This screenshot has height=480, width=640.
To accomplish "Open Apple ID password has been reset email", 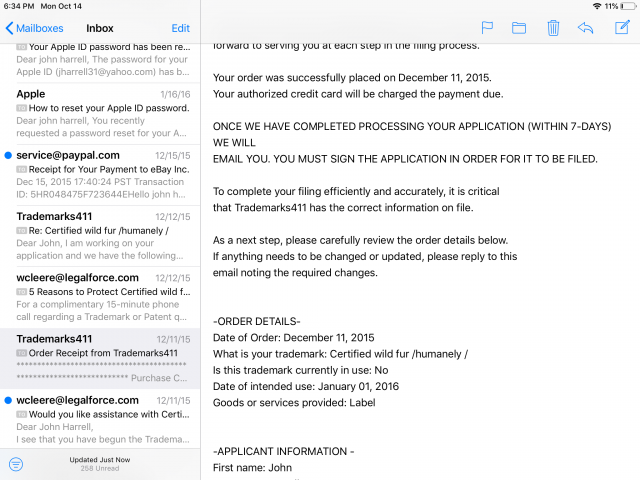I will 100,61.
